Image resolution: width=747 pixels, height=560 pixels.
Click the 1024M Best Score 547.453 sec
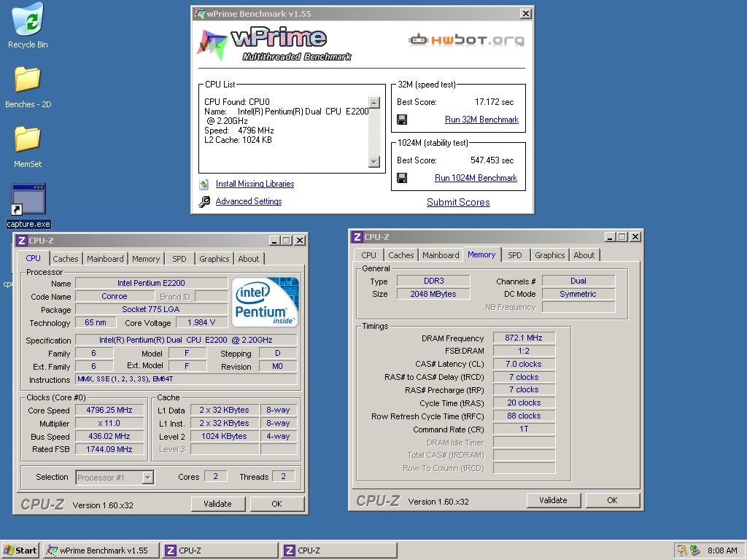pyautogui.click(x=492, y=160)
